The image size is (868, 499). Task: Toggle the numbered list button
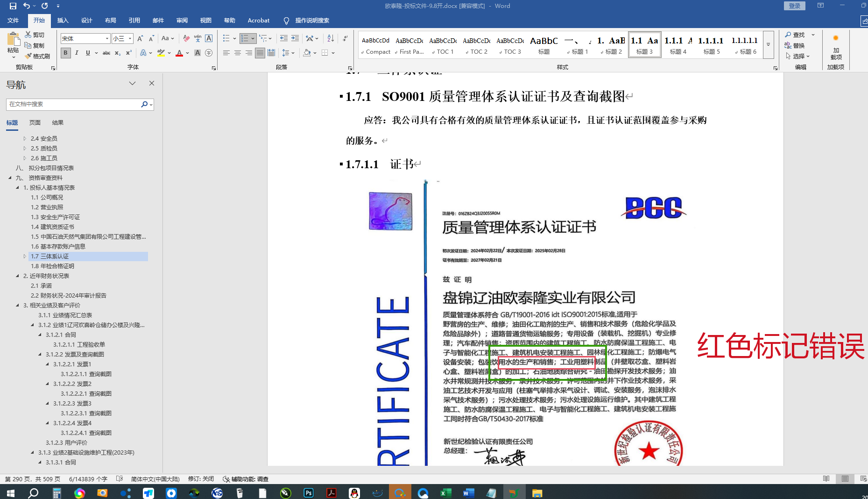(x=245, y=38)
